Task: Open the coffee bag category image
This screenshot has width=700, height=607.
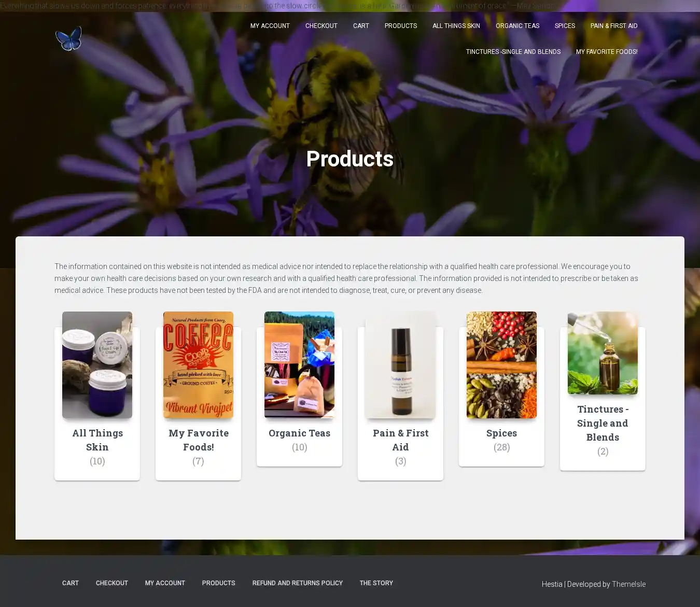Action: point(198,364)
